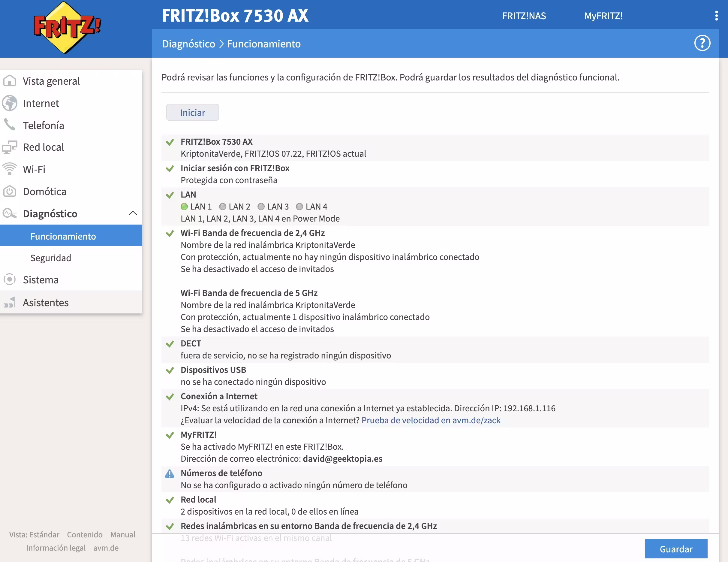728x562 pixels.
Task: Click the Internet globe icon
Action: tap(10, 103)
